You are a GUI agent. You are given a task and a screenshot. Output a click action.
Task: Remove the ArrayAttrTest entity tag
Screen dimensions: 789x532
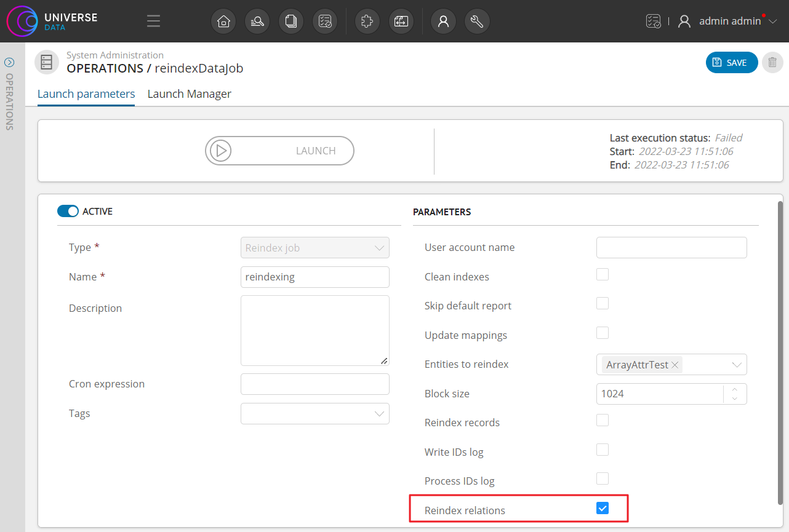pyautogui.click(x=675, y=365)
